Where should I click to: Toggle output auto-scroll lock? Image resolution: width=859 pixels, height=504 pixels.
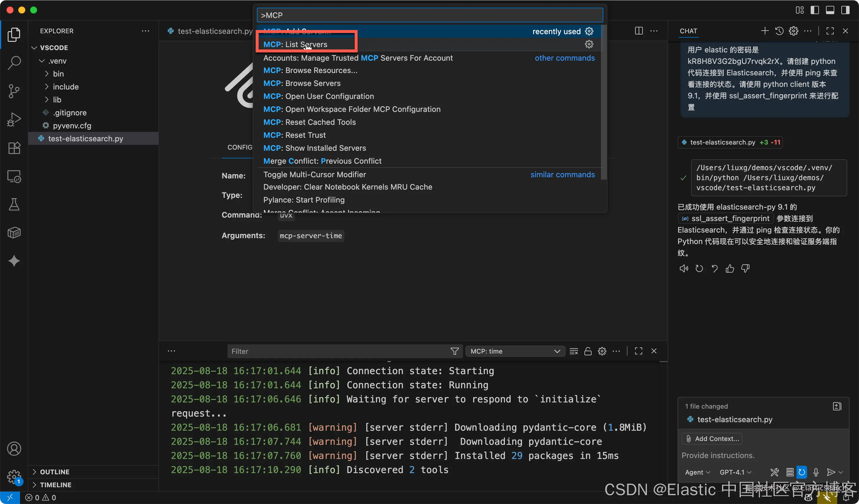[x=588, y=351]
